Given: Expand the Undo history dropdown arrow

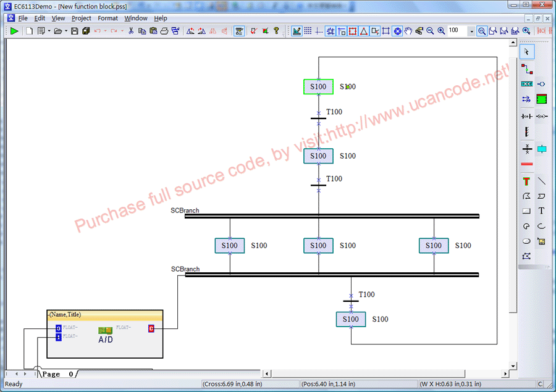Looking at the screenshot, I should [105, 31].
